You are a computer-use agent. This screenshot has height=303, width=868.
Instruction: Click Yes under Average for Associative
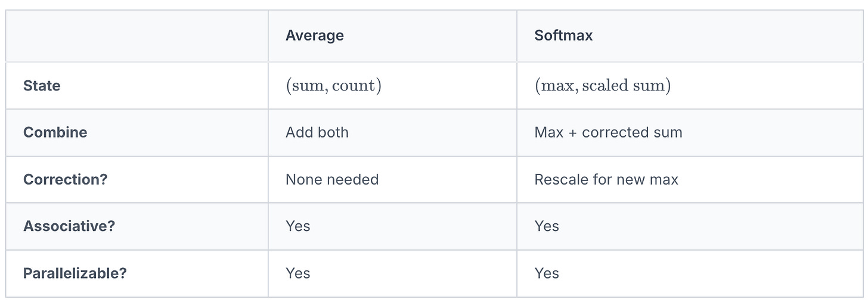coord(297,226)
